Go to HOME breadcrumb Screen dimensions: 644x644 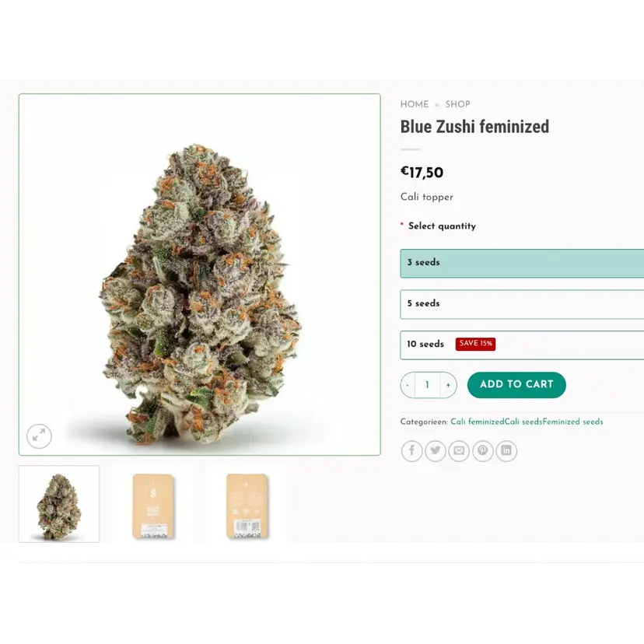[414, 104]
